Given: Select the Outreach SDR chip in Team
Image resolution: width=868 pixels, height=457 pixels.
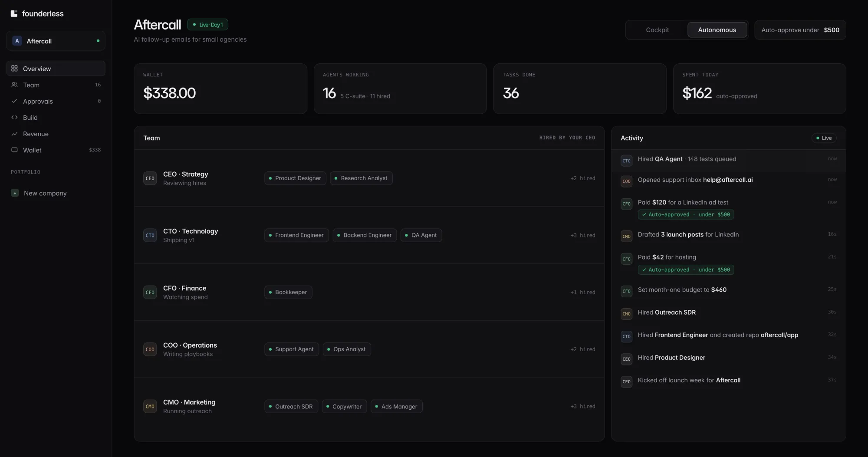Looking at the screenshot, I should coord(291,407).
